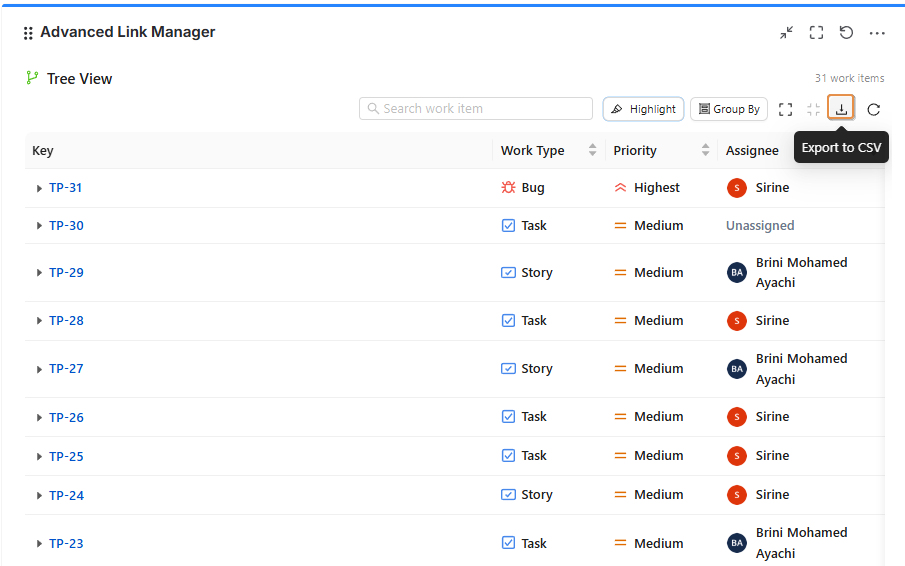The width and height of the screenshot is (905, 566).
Task: Expand the TP-29 tree row
Action: pyautogui.click(x=39, y=273)
